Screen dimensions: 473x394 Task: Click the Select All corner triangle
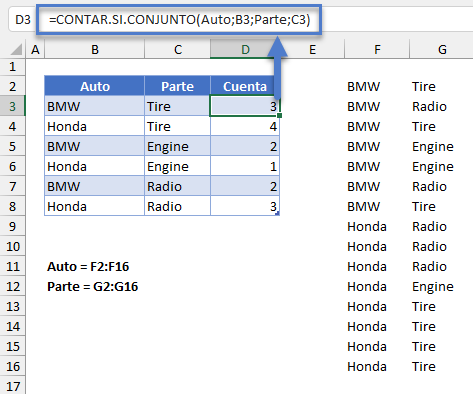(x=17, y=50)
